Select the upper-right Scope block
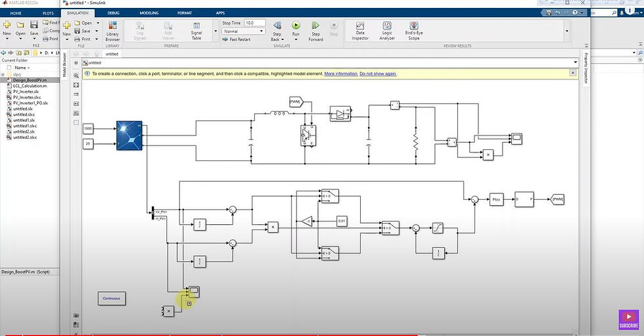The width and height of the screenshot is (644, 336). [x=517, y=138]
